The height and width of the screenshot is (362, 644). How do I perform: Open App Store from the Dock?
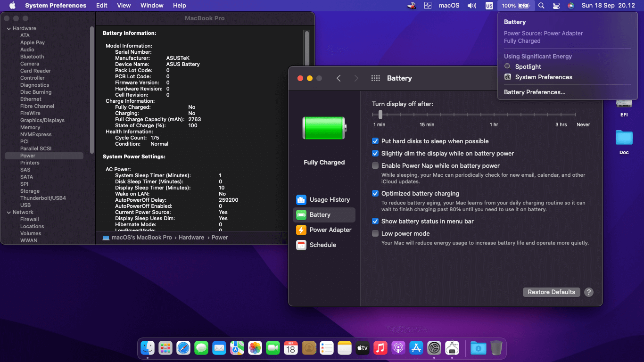pos(416,348)
